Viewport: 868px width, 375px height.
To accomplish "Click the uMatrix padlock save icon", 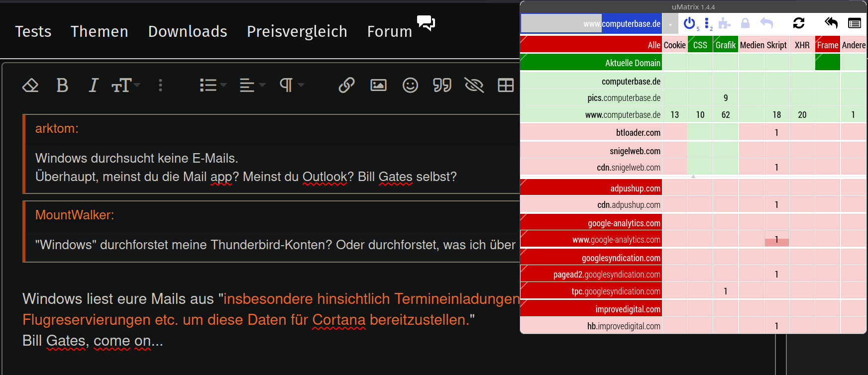I will pyautogui.click(x=745, y=23).
